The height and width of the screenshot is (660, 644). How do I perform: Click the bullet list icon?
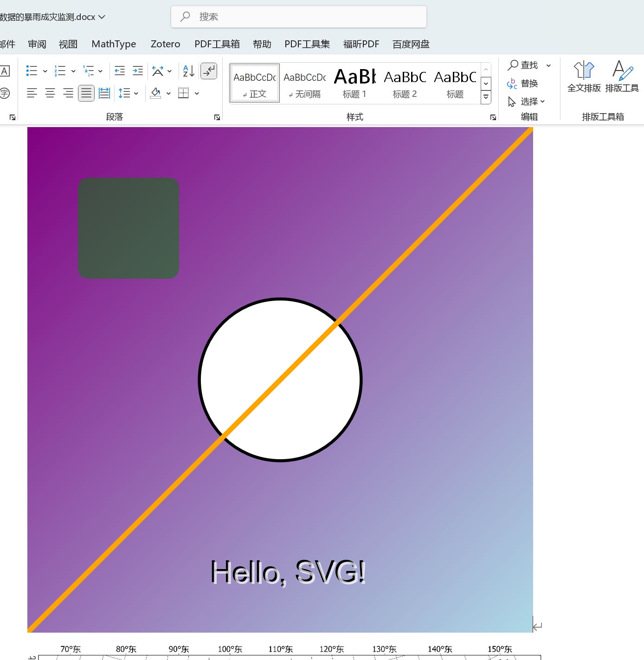click(x=32, y=70)
